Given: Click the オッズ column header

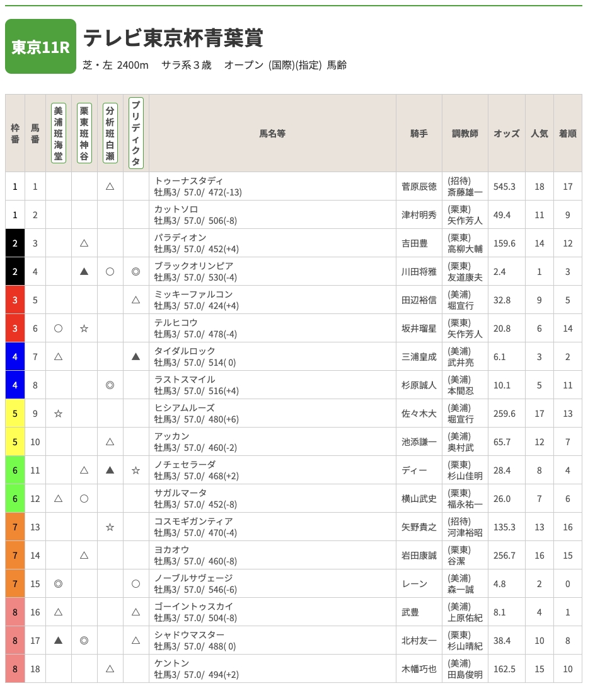Looking at the screenshot, I should [x=506, y=134].
